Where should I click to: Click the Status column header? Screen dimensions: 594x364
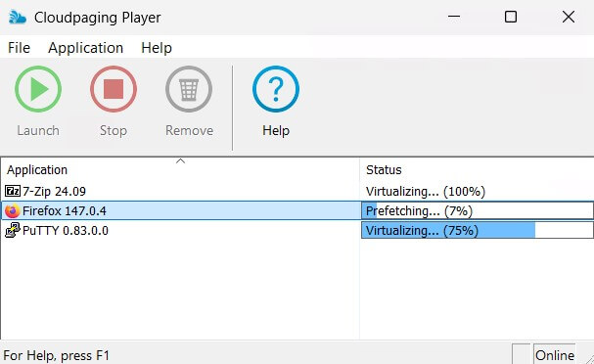coord(477,169)
